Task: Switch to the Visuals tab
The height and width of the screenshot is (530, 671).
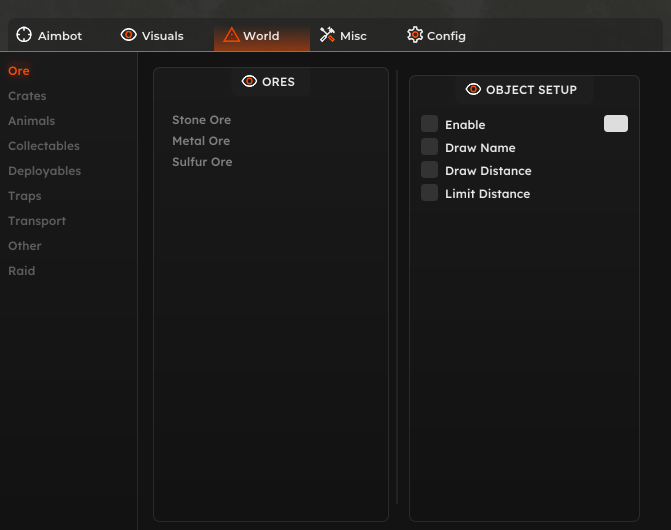Action: tap(152, 36)
